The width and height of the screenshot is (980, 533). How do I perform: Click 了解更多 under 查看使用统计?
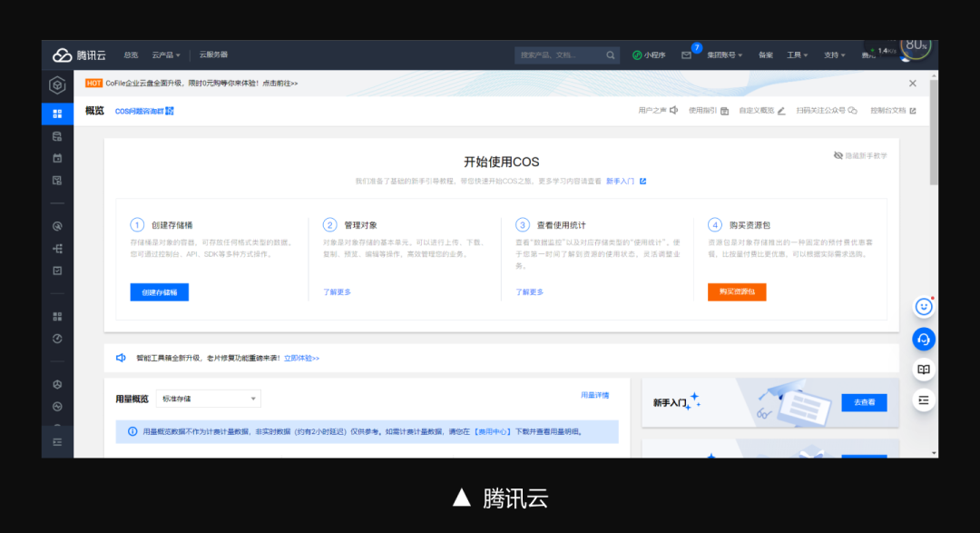tap(529, 292)
